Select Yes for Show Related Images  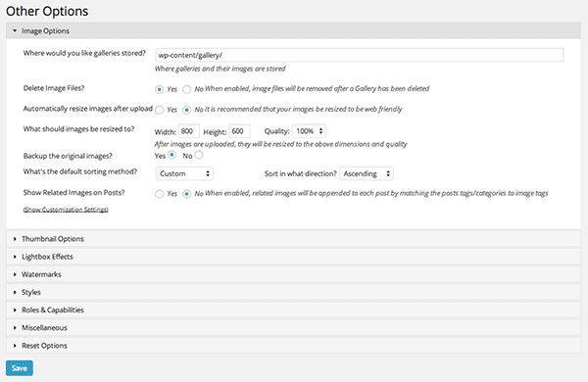click(160, 194)
